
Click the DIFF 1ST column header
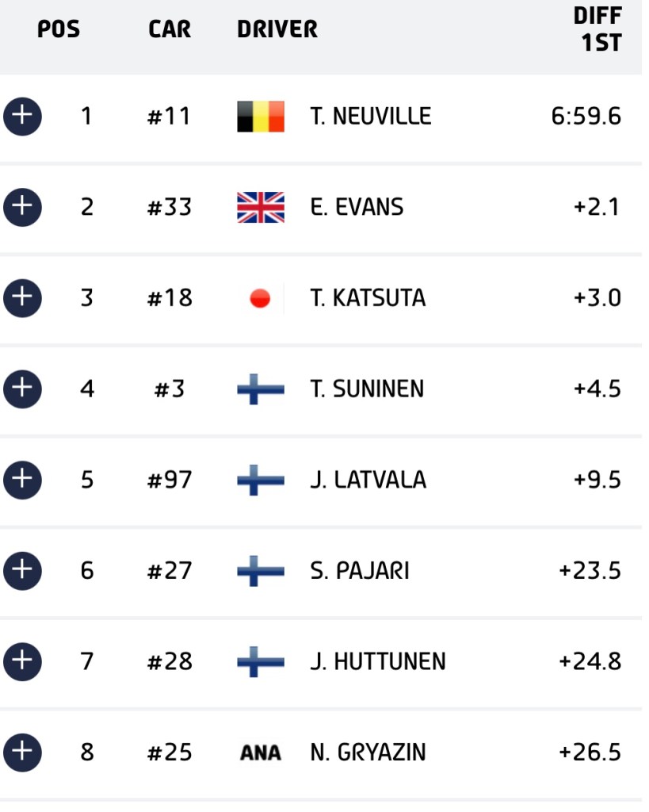click(598, 29)
